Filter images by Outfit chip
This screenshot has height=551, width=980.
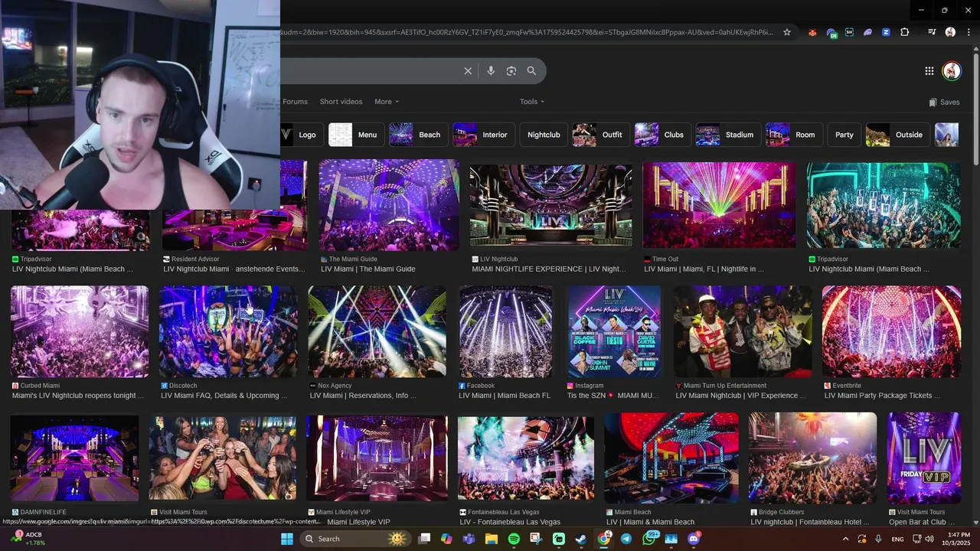[x=601, y=135]
